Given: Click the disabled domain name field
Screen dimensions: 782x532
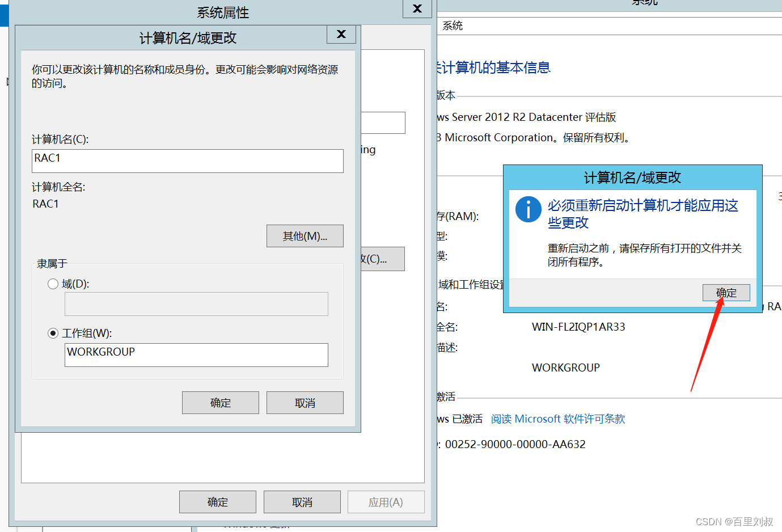Looking at the screenshot, I should click(196, 304).
